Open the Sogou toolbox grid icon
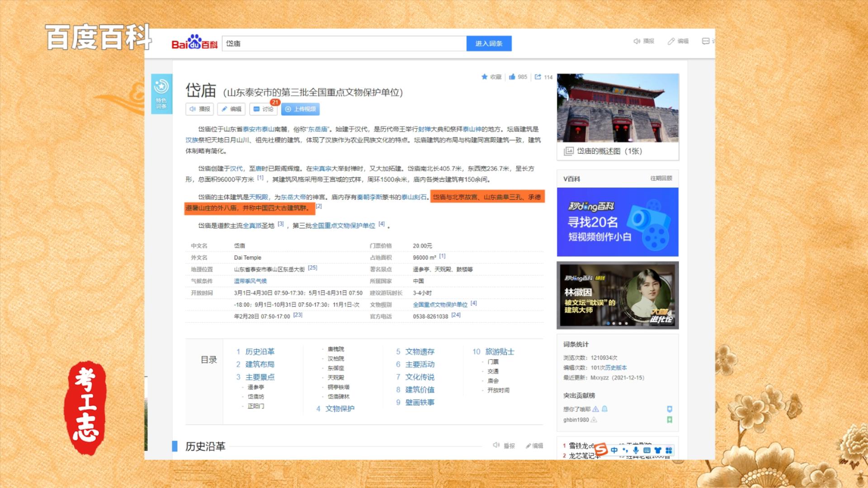This screenshot has width=868, height=488. click(669, 450)
